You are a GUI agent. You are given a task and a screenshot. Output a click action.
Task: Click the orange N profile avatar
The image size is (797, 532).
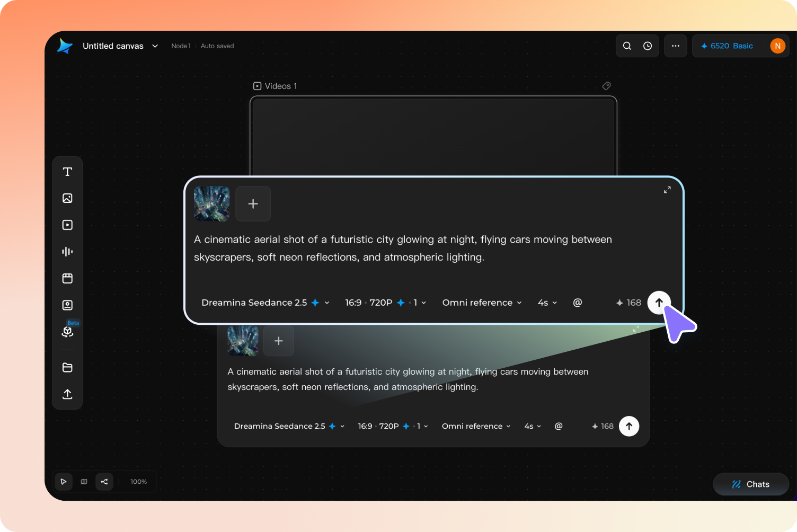(x=777, y=46)
